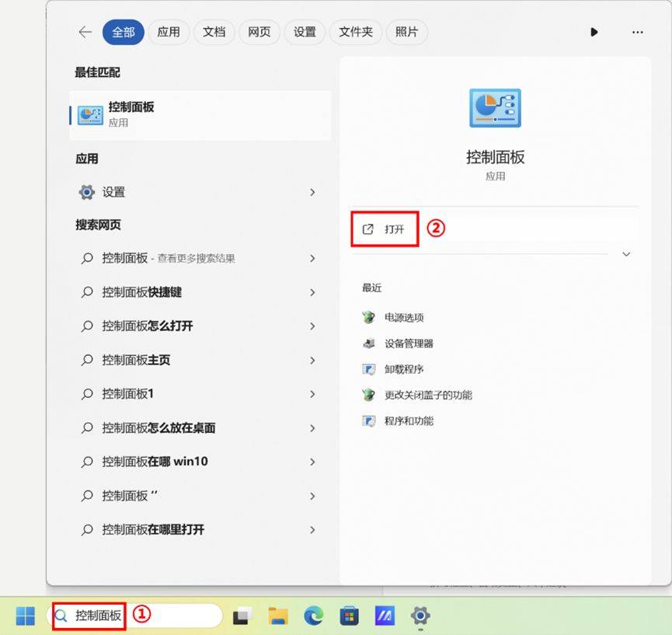This screenshot has height=635, width=672.
Task: Switch to the 照片 filter tab
Action: click(x=407, y=32)
